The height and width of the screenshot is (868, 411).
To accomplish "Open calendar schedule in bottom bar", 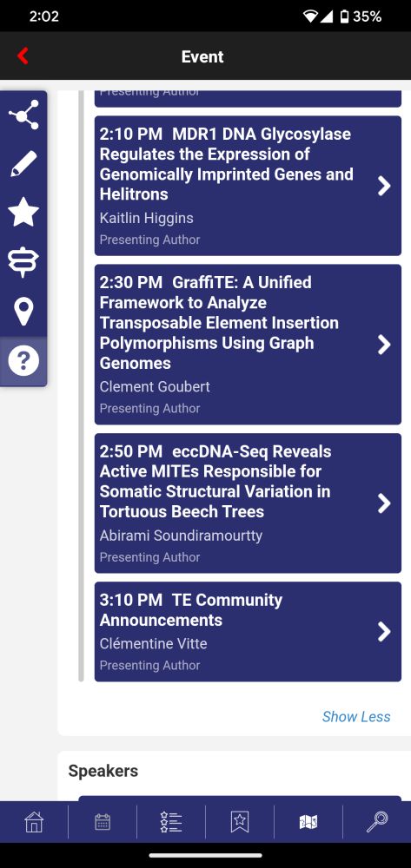I will (103, 822).
